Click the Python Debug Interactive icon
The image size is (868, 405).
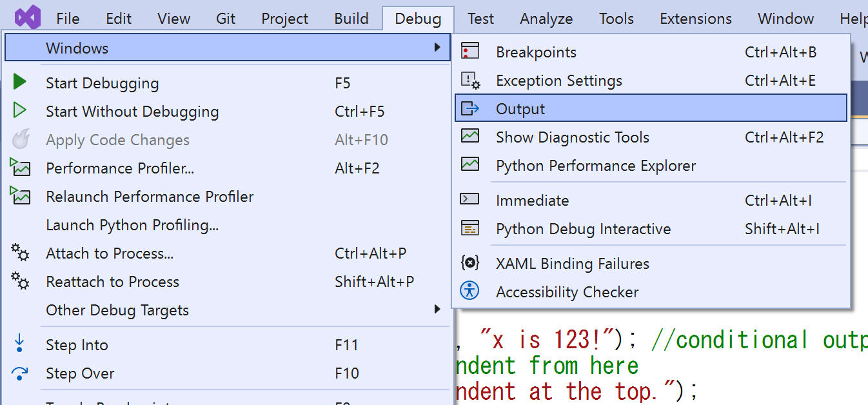(x=470, y=228)
